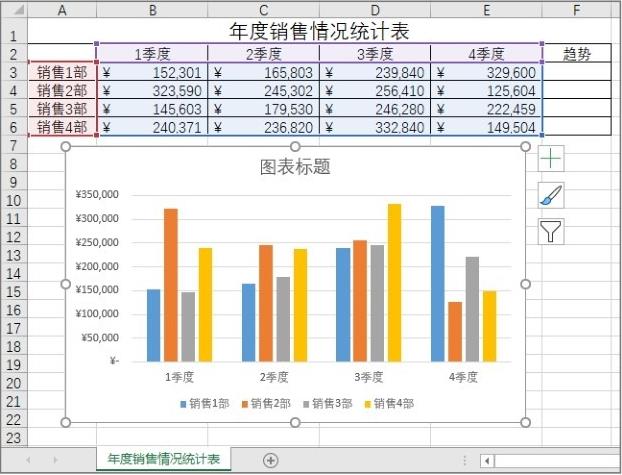Click cell containing 256,410
622x475 pixels.
click(375, 90)
